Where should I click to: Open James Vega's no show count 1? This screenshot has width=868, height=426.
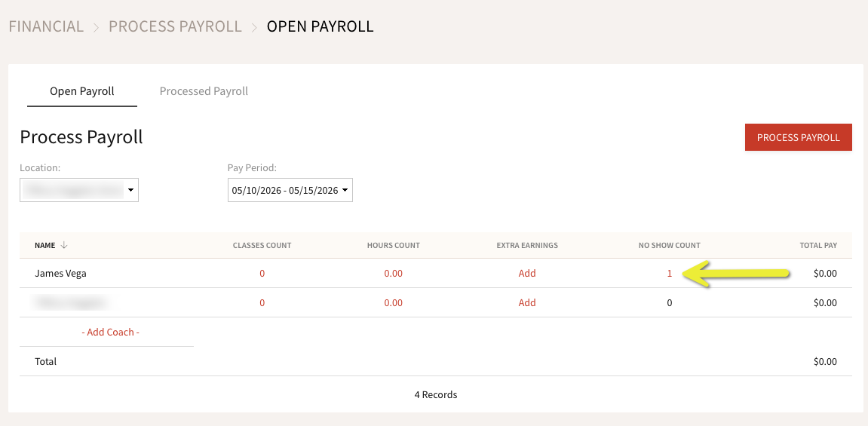(x=669, y=273)
